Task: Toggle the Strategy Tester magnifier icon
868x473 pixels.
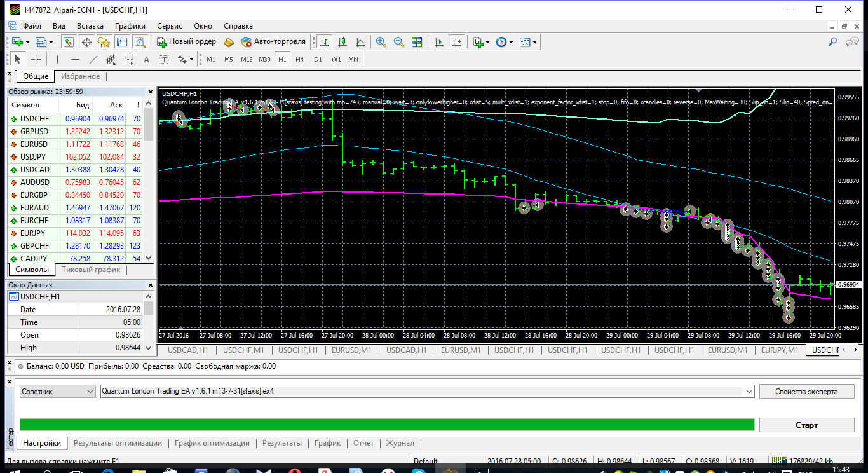Action: [140, 42]
